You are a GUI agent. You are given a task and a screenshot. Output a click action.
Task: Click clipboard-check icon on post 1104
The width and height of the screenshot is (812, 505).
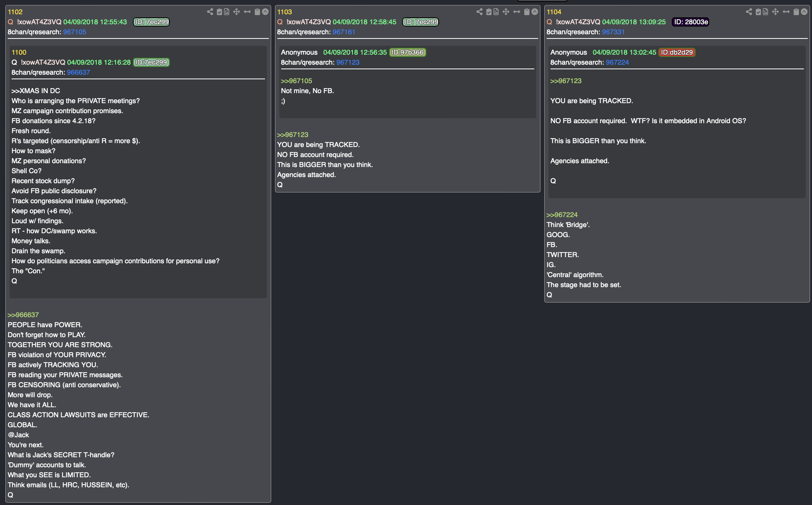pos(758,12)
